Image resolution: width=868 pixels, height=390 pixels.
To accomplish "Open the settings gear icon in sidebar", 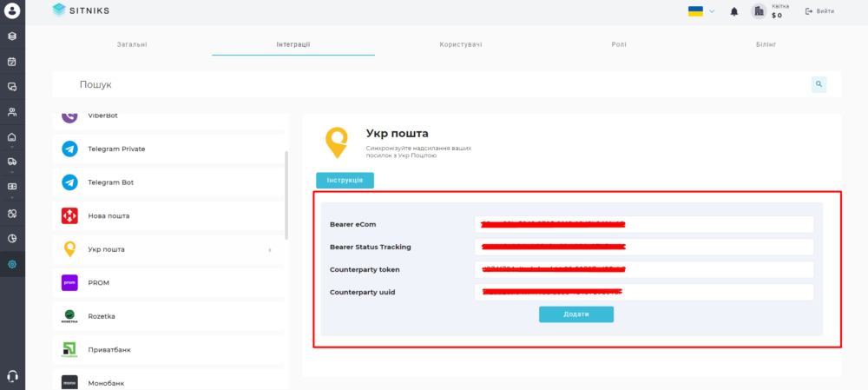I will click(12, 264).
